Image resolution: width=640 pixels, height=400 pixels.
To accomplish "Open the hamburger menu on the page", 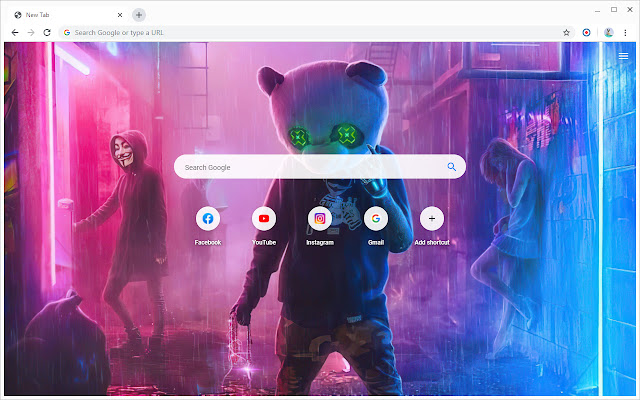I will pyautogui.click(x=623, y=56).
